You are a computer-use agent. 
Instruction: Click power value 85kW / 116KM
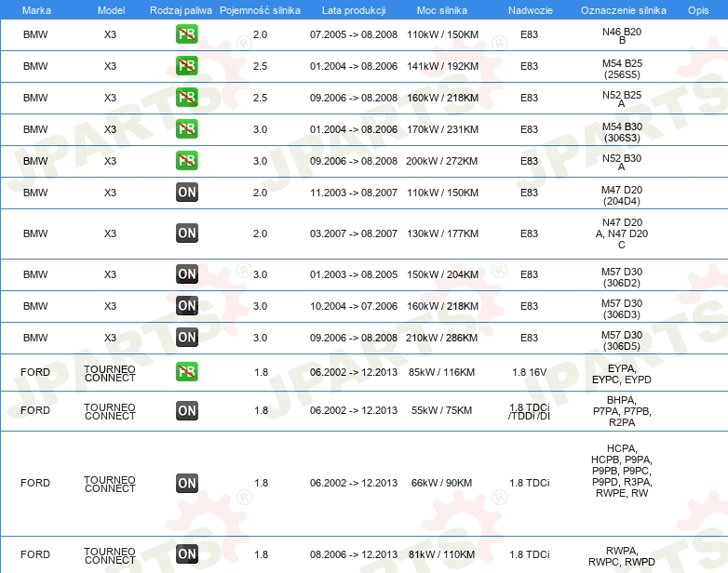[x=441, y=372]
